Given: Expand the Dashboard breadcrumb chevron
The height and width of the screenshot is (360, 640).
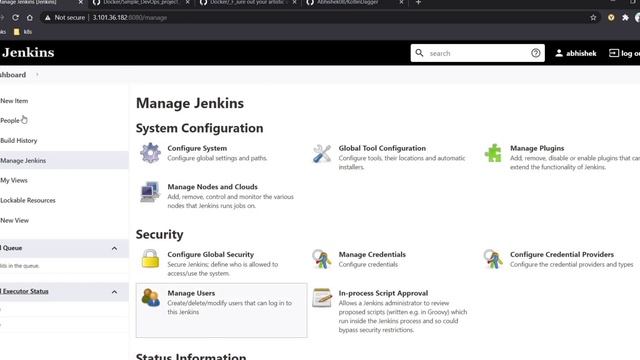Looking at the screenshot, I should point(37,75).
